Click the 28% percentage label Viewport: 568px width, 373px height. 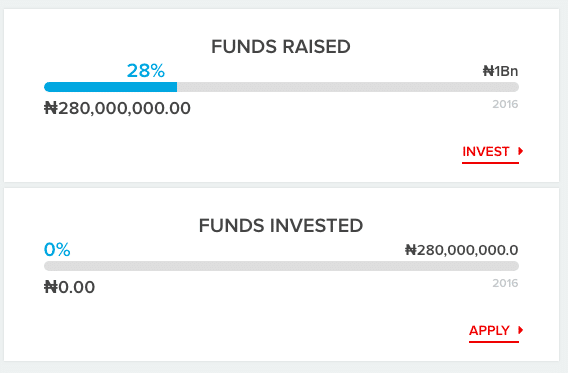pyautogui.click(x=146, y=71)
